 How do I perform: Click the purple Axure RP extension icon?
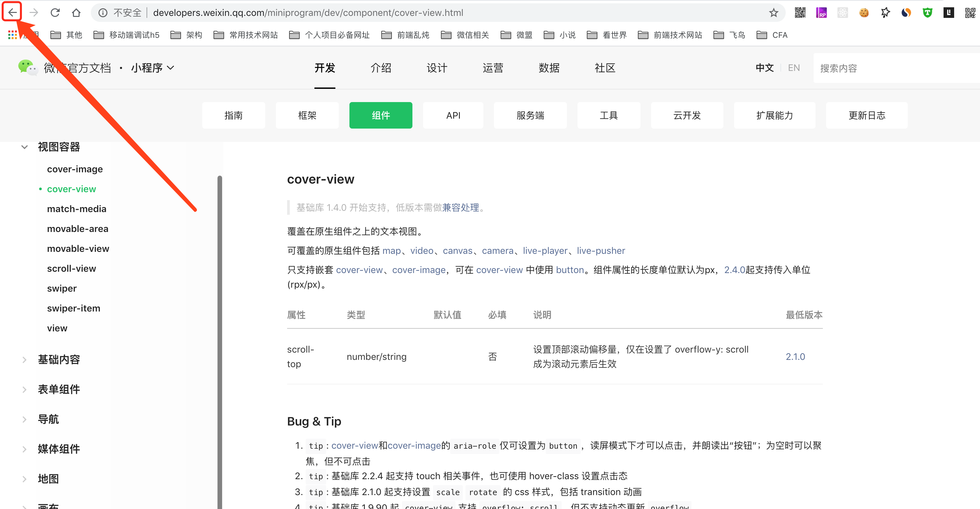[821, 13]
